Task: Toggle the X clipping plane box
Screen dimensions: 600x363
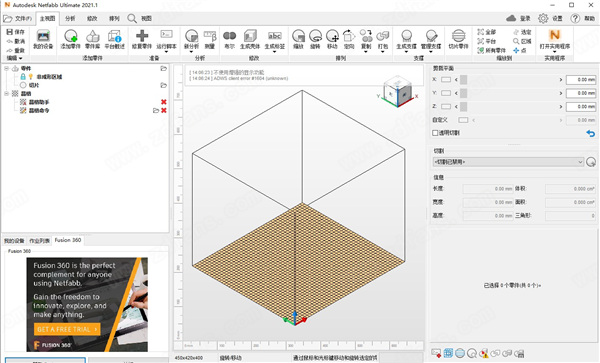Action: 446,80
